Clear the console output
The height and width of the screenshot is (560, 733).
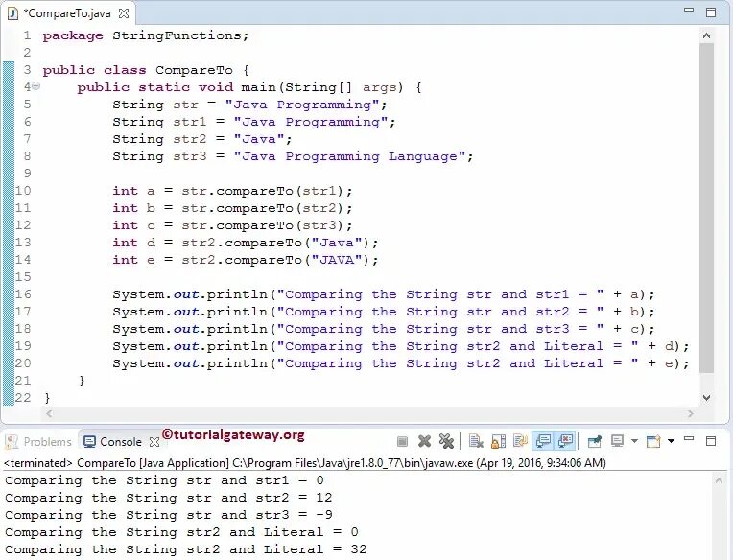[476, 441]
